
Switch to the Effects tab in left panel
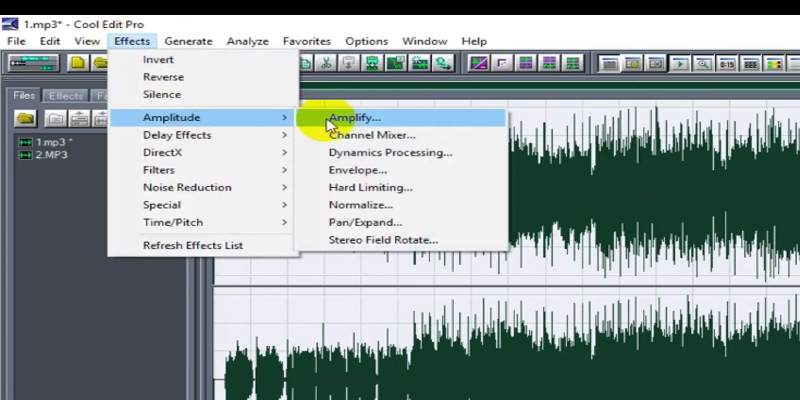coord(66,96)
